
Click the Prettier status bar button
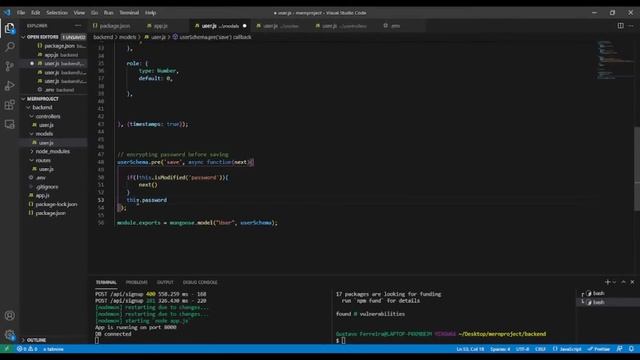[x=599, y=349]
